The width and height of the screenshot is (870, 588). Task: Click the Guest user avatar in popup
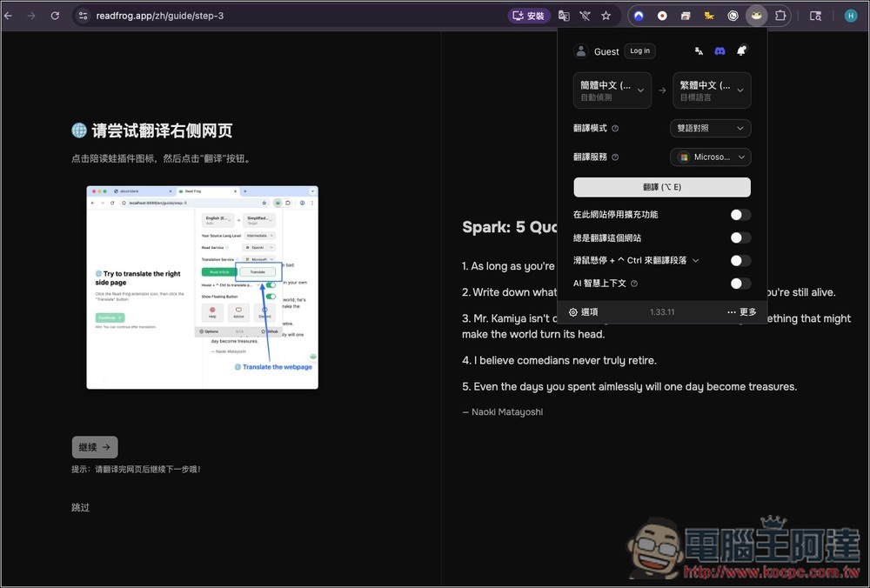581,51
